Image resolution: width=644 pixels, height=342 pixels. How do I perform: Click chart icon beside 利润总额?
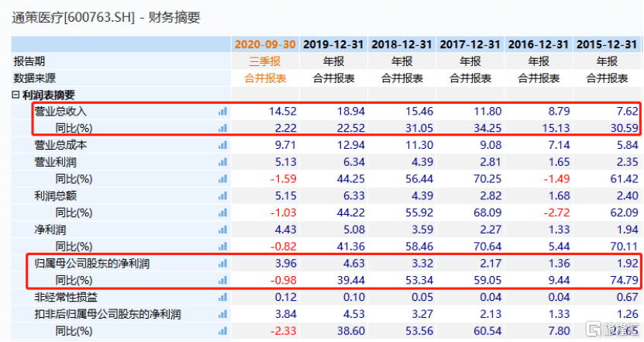(223, 196)
